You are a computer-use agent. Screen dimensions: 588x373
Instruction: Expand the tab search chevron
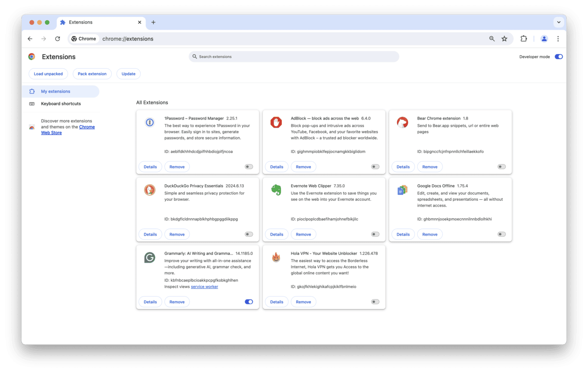pyautogui.click(x=559, y=22)
